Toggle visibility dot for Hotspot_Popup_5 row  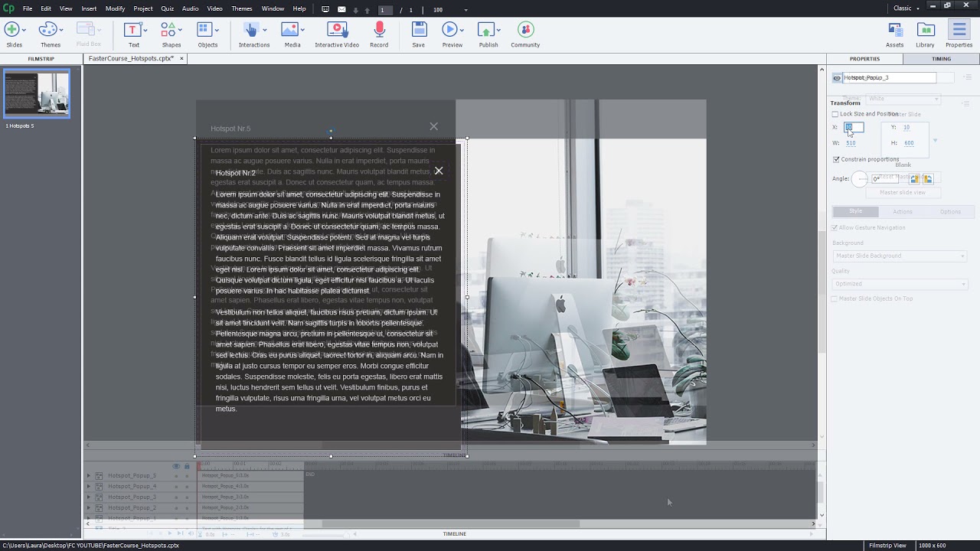click(x=176, y=476)
